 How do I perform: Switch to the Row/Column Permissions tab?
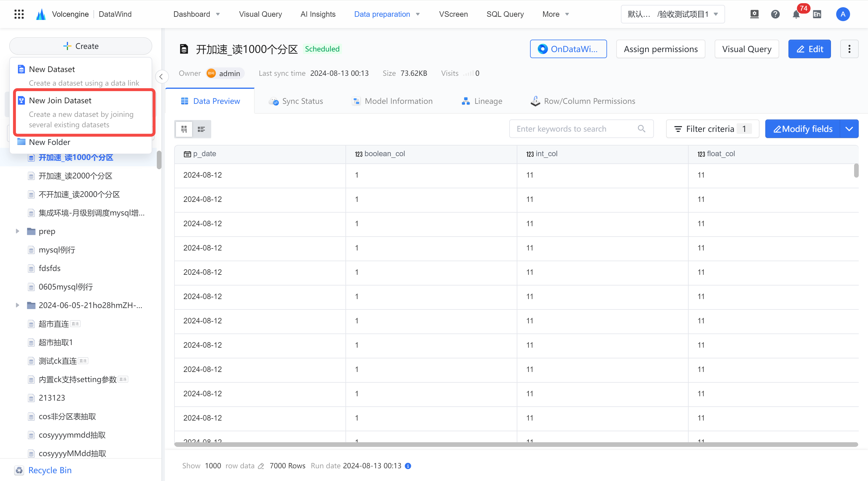click(x=583, y=101)
